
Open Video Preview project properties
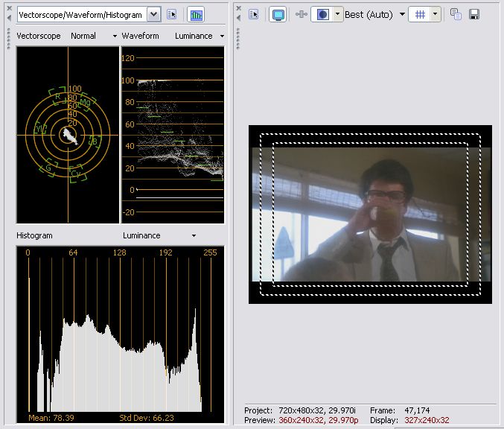[254, 14]
